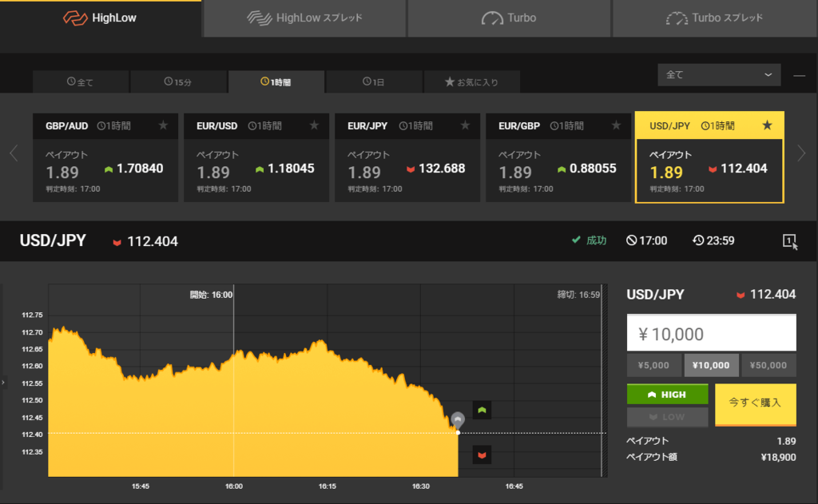
Task: Click the 判定時刻: 17:00 text in EUR/USD card
Action: coord(224,189)
